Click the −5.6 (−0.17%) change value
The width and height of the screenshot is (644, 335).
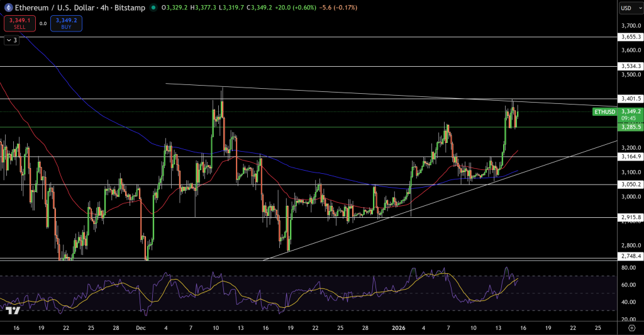click(338, 8)
